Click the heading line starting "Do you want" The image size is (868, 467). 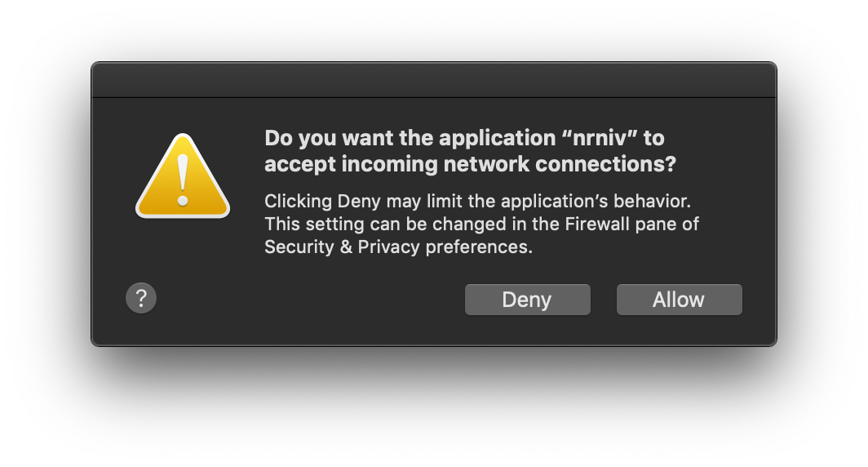click(x=464, y=138)
